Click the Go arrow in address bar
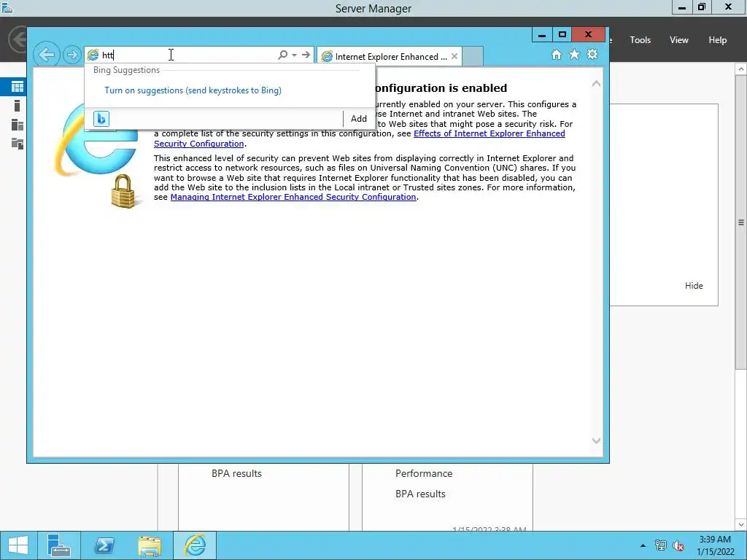 306,55
